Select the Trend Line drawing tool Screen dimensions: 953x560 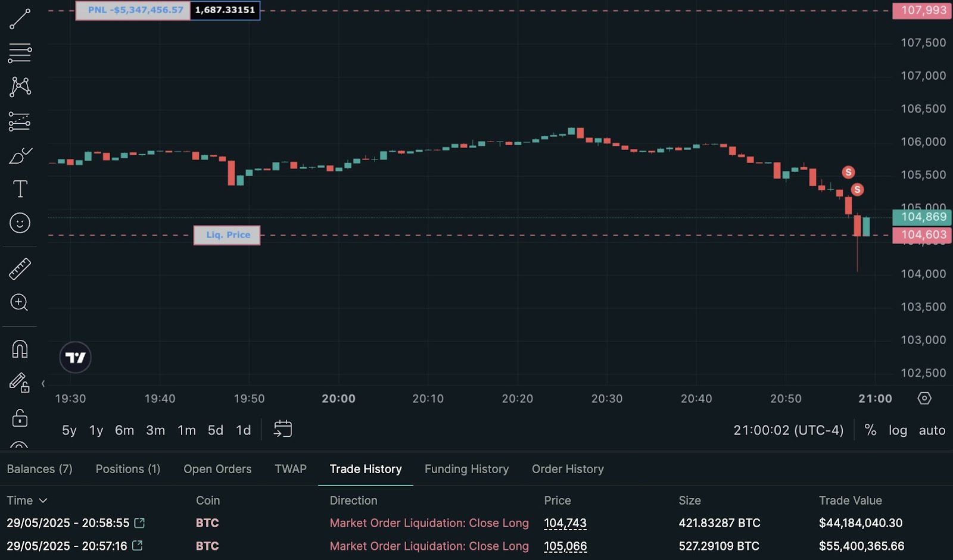point(20,20)
